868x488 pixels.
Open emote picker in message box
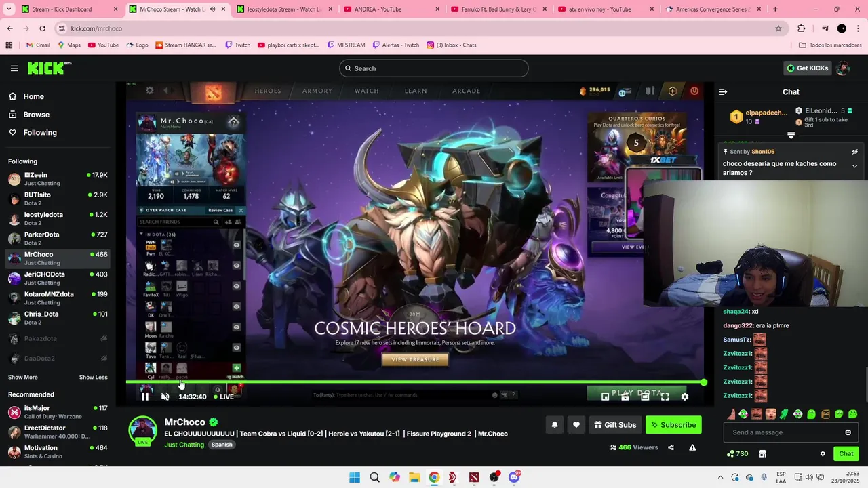[x=848, y=432]
